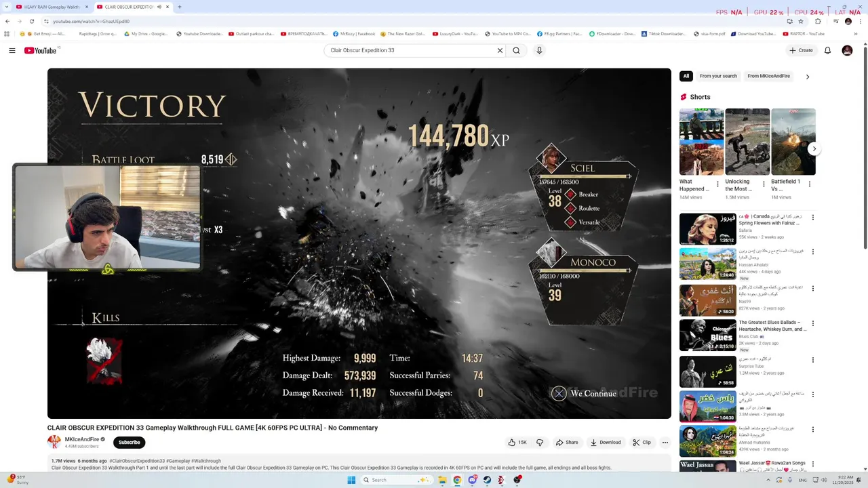The height and width of the screenshot is (488, 868).
Task: Click the video player frame
Action: pos(359,243)
